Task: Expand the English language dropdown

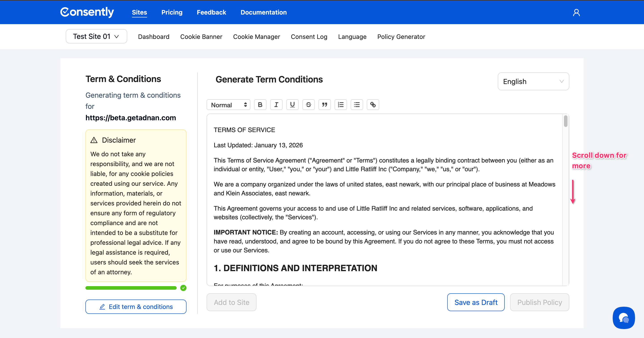Action: 533,82
